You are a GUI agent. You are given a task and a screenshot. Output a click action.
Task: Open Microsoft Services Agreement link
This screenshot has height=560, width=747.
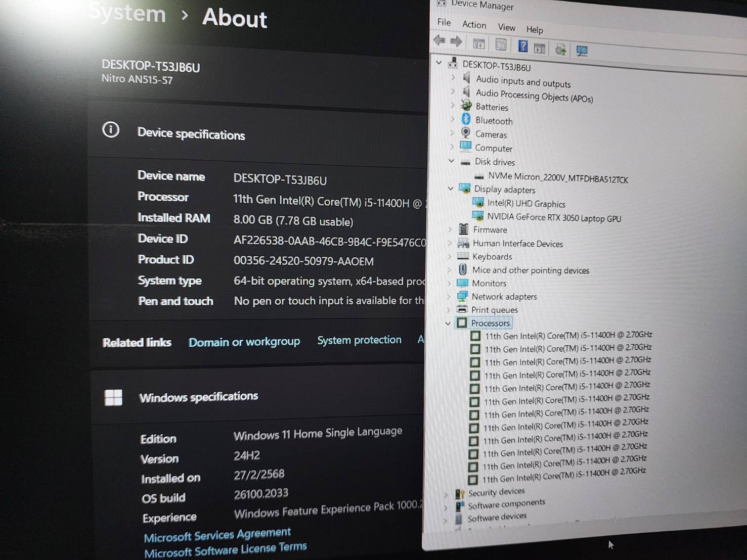tap(217, 535)
